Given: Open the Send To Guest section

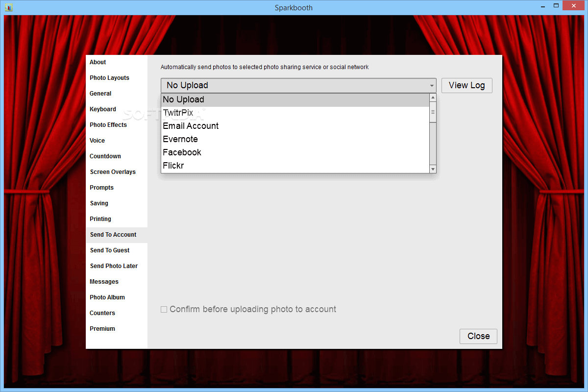Looking at the screenshot, I should click(117, 250).
